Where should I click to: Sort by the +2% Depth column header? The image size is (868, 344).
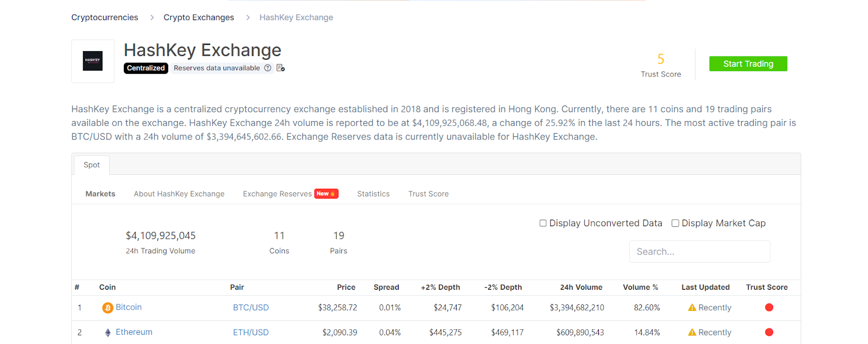click(441, 288)
